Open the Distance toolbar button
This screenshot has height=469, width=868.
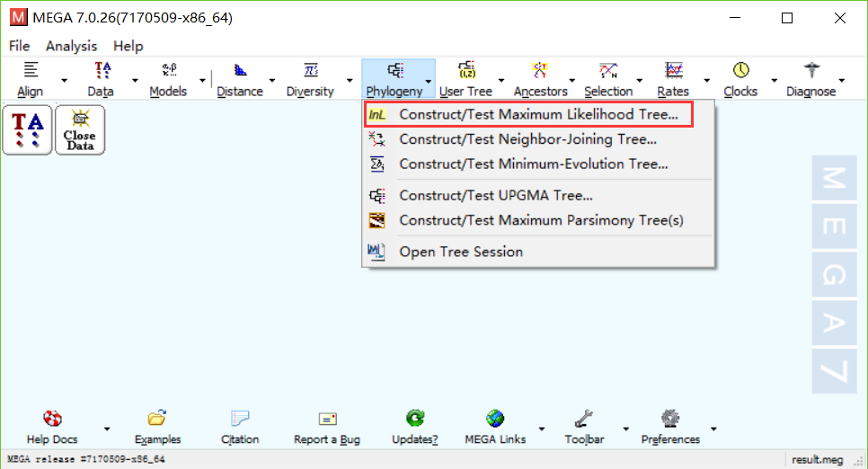point(240,79)
